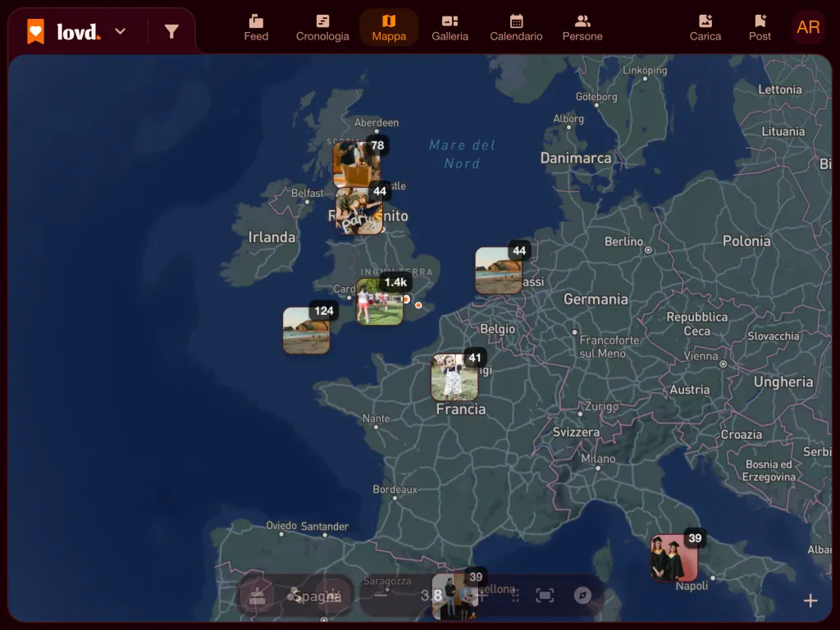Click the Repubblica Ceca label
Screen dimensions: 840x630
[x=697, y=323]
